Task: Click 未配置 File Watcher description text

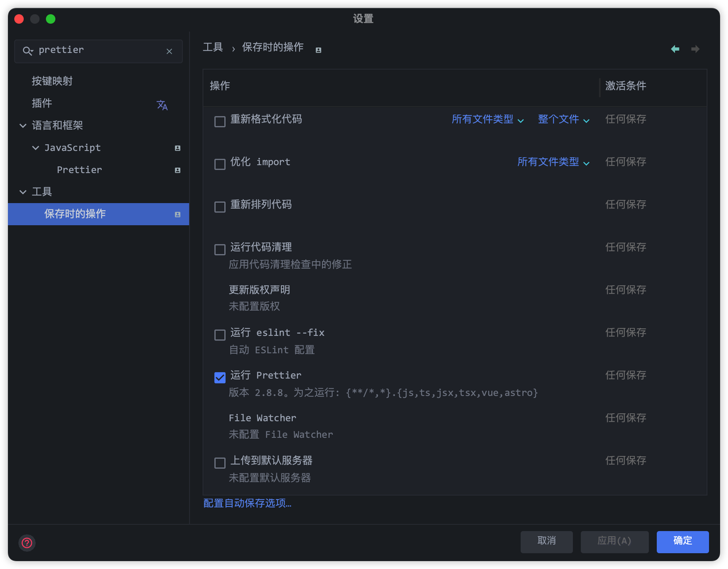Action: point(281,435)
